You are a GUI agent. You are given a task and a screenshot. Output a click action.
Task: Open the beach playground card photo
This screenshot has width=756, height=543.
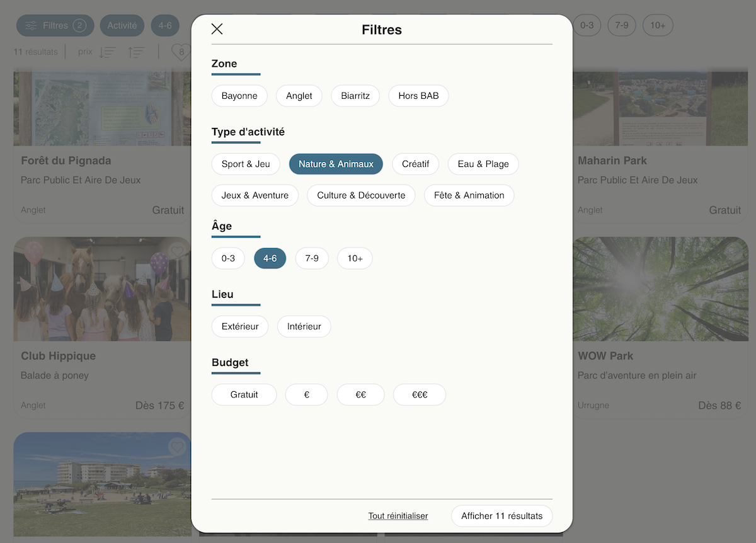click(x=102, y=484)
